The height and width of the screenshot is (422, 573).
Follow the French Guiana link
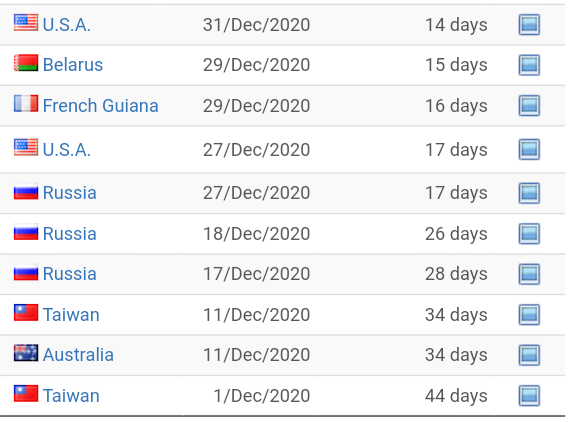pyautogui.click(x=100, y=106)
